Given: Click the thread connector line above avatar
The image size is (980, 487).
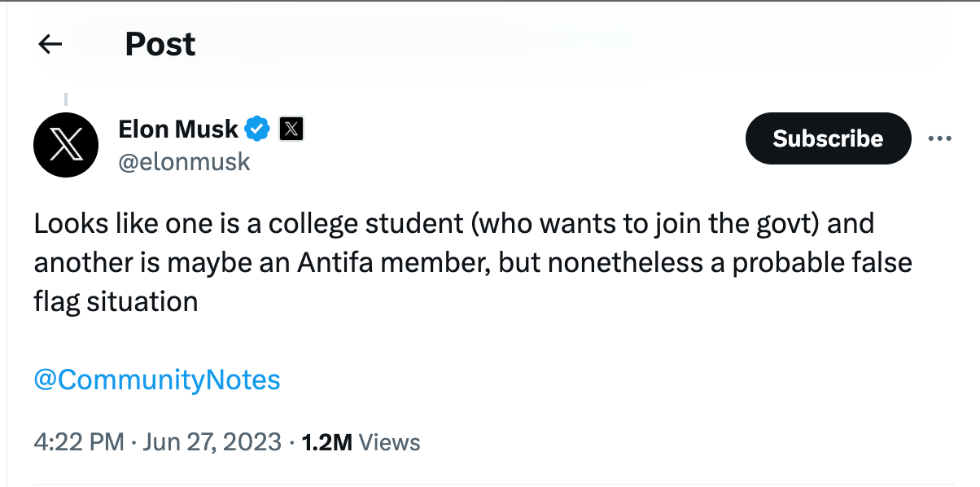Looking at the screenshot, I should click(65, 100).
